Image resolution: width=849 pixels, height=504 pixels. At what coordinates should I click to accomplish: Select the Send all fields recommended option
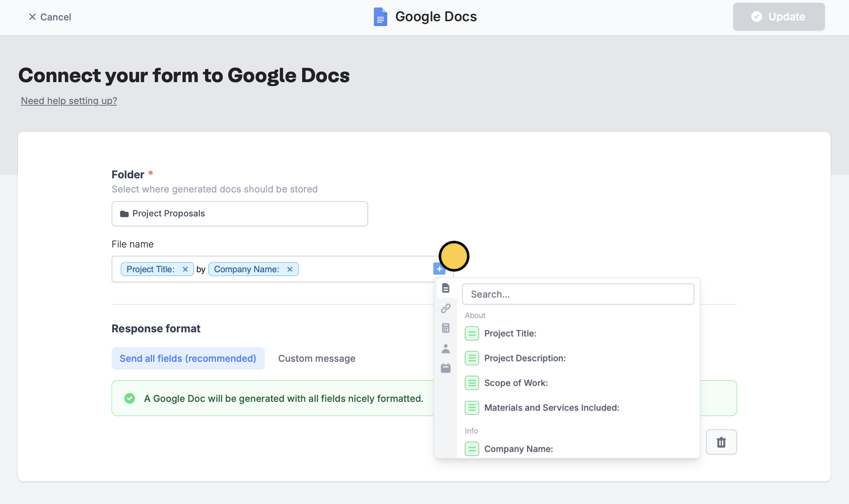[x=188, y=358]
